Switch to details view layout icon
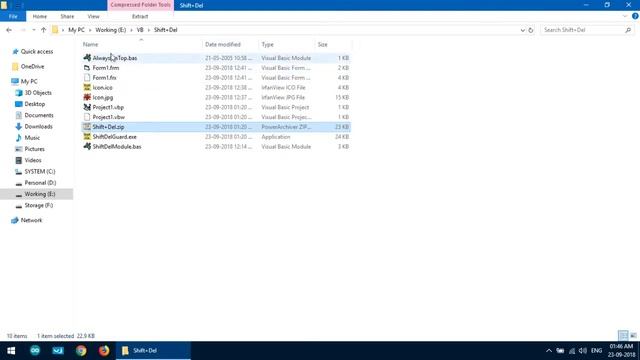 pyautogui.click(x=623, y=336)
